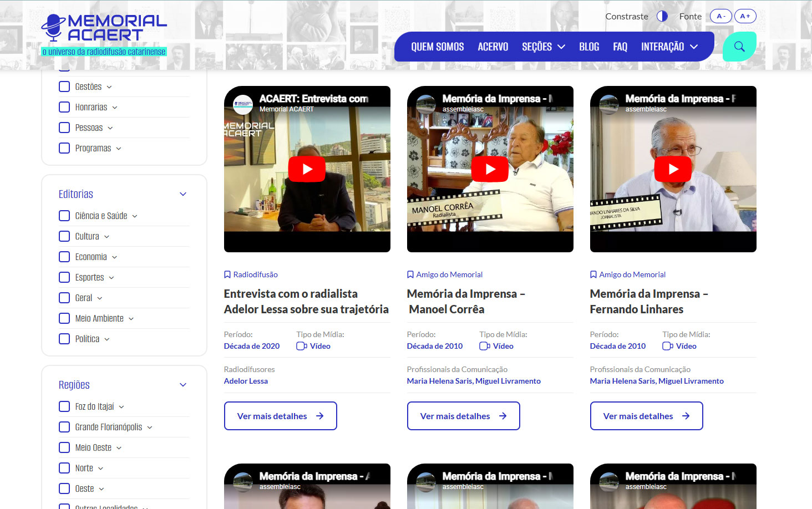
Task: Tick the Grande Florianópolis checkbox
Action: pos(64,427)
